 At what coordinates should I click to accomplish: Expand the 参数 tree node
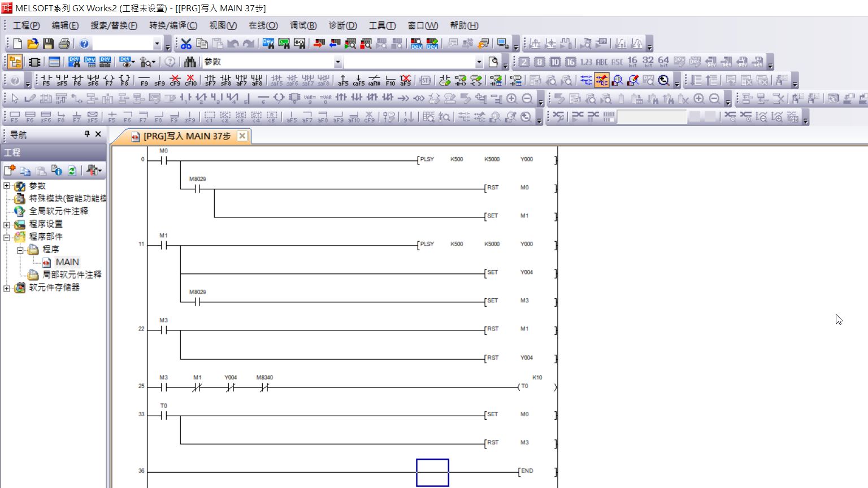pos(7,186)
